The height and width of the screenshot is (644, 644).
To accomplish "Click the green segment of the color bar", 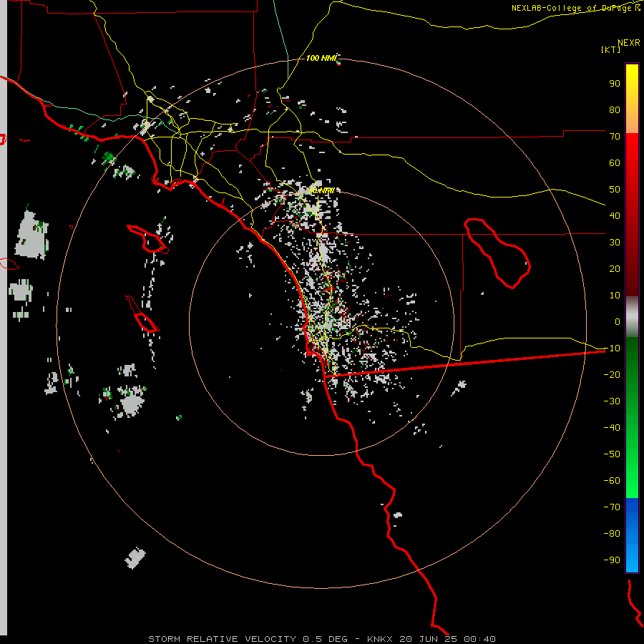I will [632, 418].
